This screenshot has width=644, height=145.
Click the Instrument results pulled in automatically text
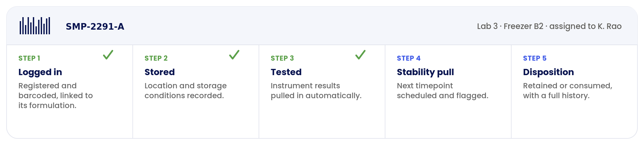316,91
